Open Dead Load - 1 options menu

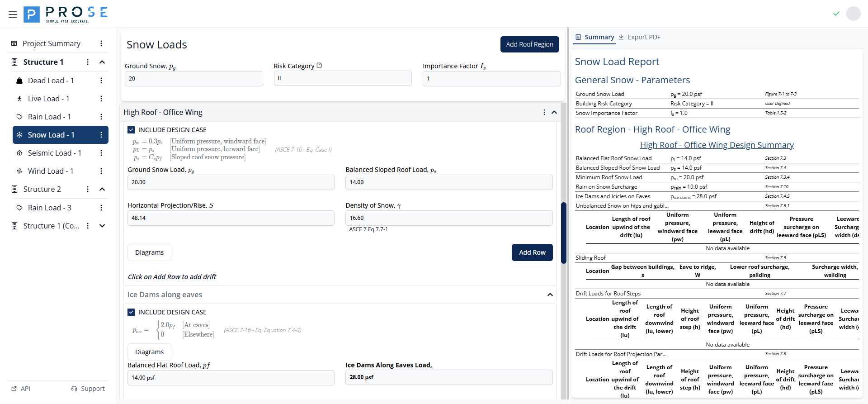point(101,81)
